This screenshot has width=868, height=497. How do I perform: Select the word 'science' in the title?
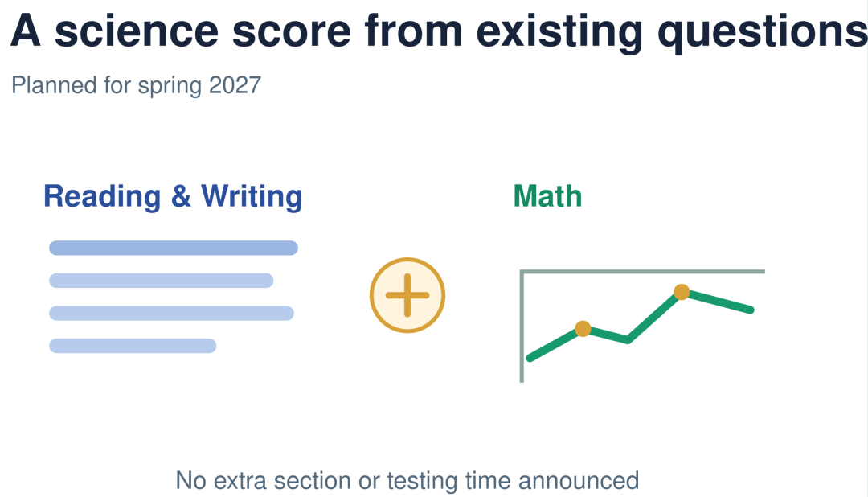[137, 31]
